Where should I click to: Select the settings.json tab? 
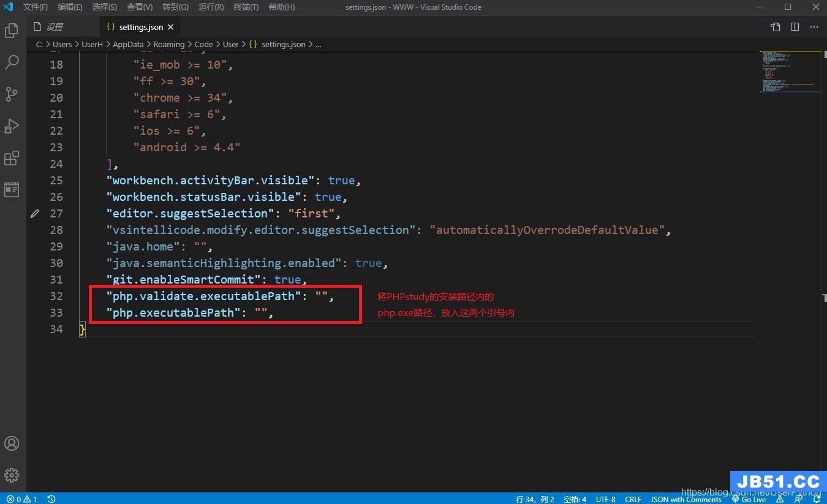[x=142, y=27]
